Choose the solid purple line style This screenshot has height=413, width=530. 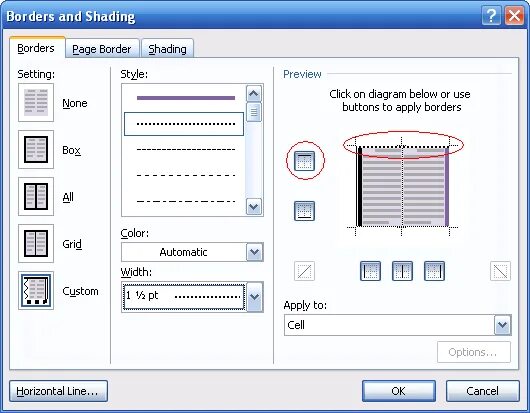point(186,98)
